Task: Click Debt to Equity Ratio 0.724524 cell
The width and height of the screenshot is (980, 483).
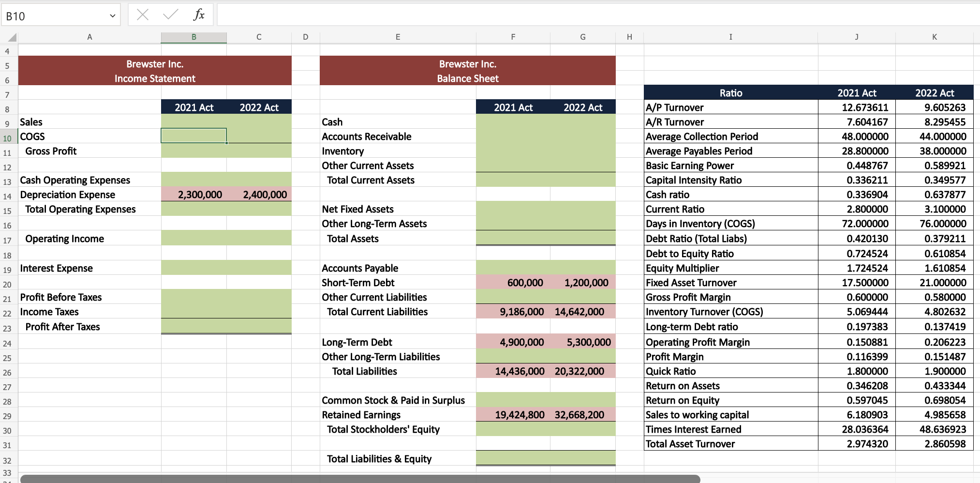Action: tap(857, 254)
